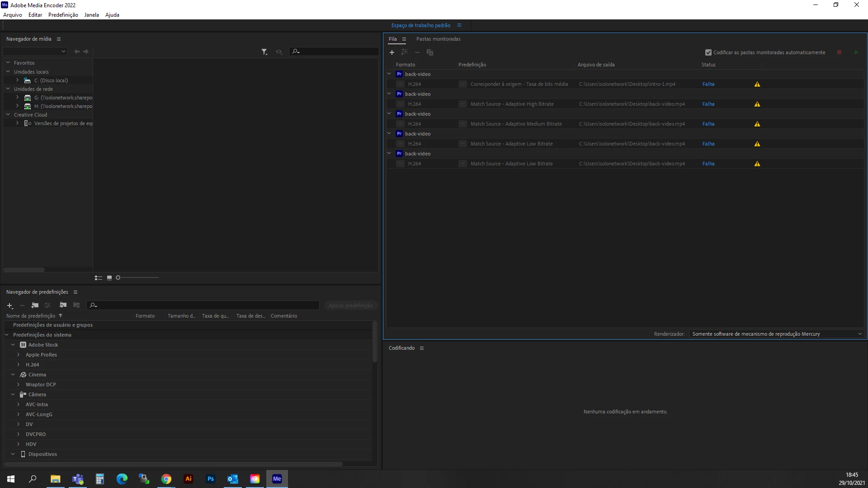Click the filter funnel icon in media browser
This screenshot has width=868, height=488.
tap(264, 52)
